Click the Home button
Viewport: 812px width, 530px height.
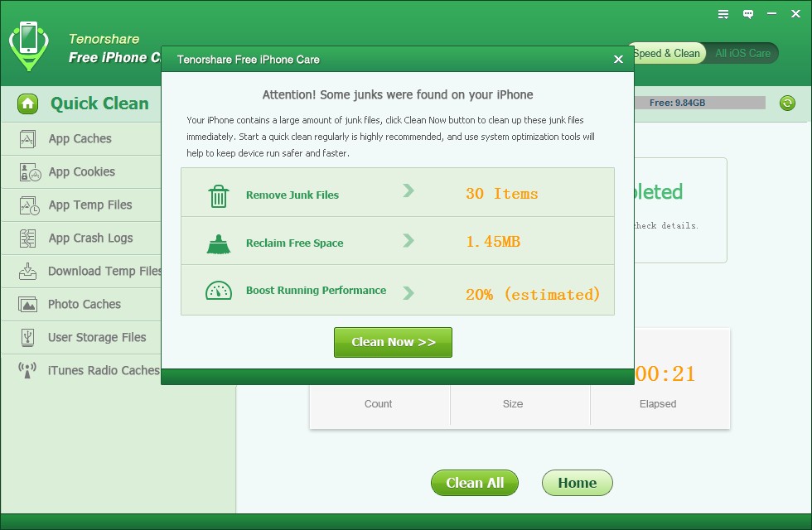coord(577,483)
